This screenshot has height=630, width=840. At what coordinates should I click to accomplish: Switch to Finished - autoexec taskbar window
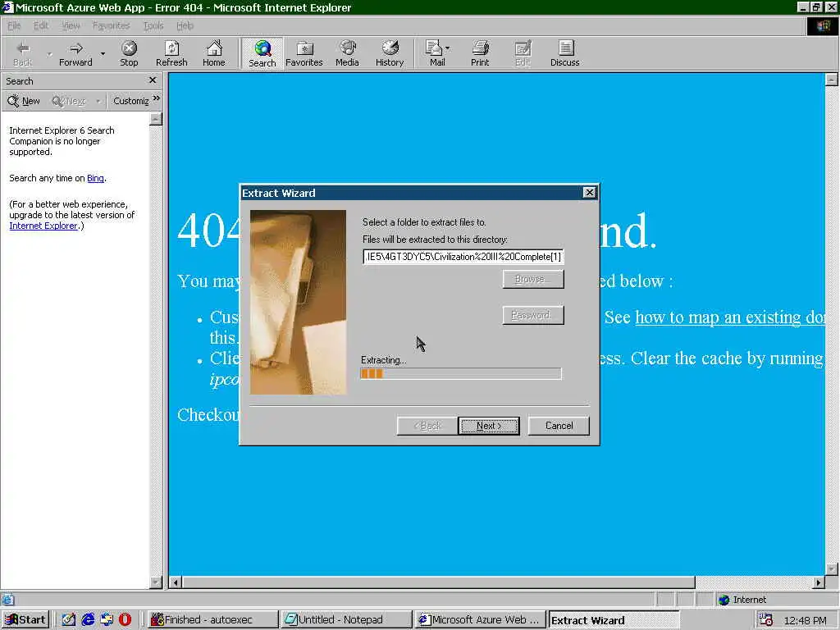point(212,620)
